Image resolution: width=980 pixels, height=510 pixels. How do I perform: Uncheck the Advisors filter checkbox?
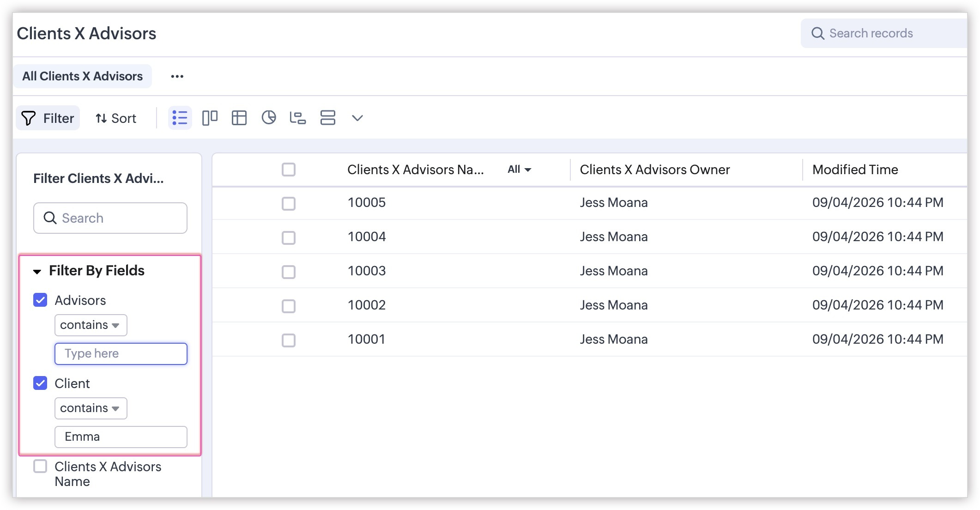(40, 300)
